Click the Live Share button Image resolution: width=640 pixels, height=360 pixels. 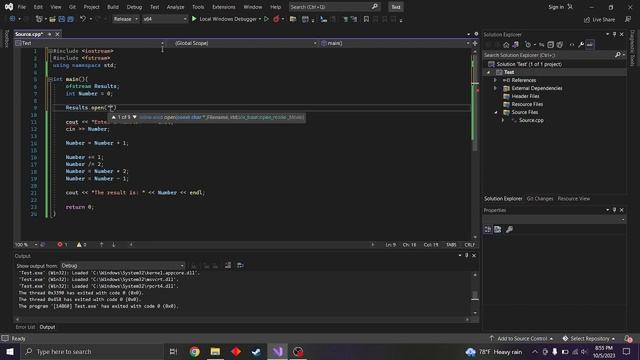(599, 19)
